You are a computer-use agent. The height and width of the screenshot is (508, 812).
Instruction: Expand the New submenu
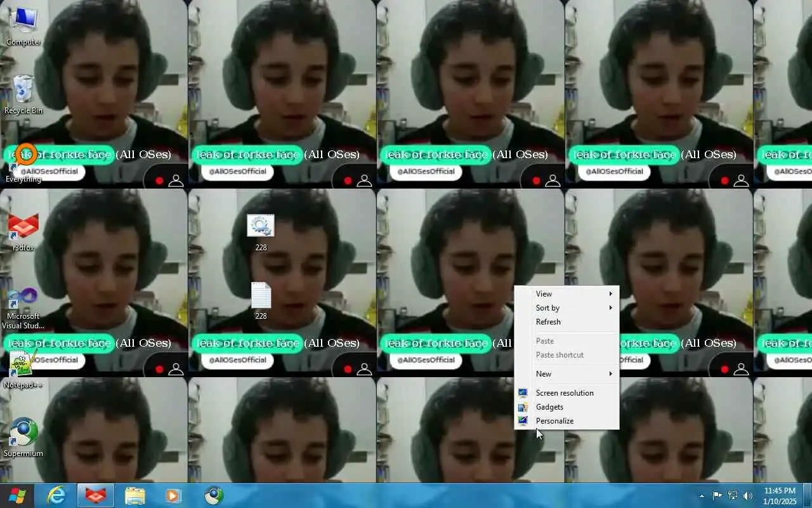[x=566, y=374]
